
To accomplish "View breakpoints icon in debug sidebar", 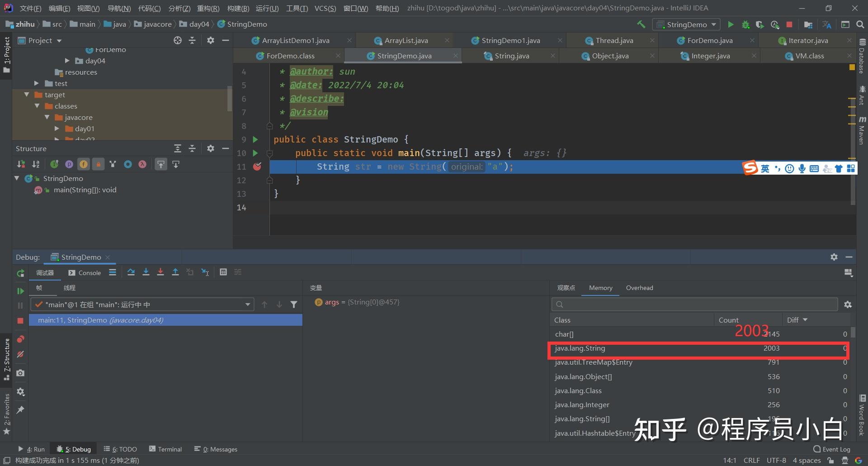I will (x=20, y=339).
